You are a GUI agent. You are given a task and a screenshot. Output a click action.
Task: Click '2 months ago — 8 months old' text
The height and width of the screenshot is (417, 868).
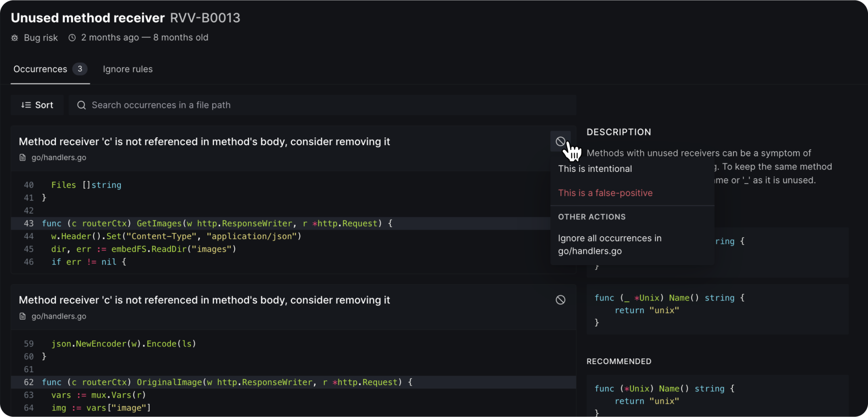click(145, 37)
